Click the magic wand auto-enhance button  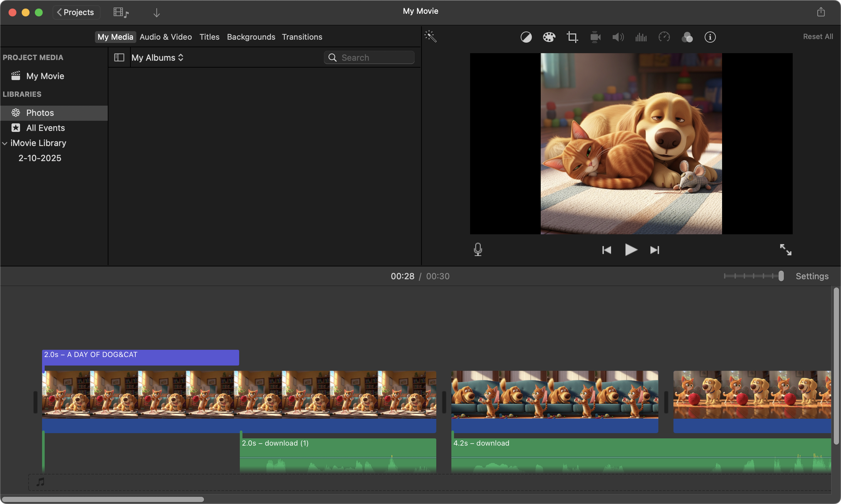click(x=430, y=36)
